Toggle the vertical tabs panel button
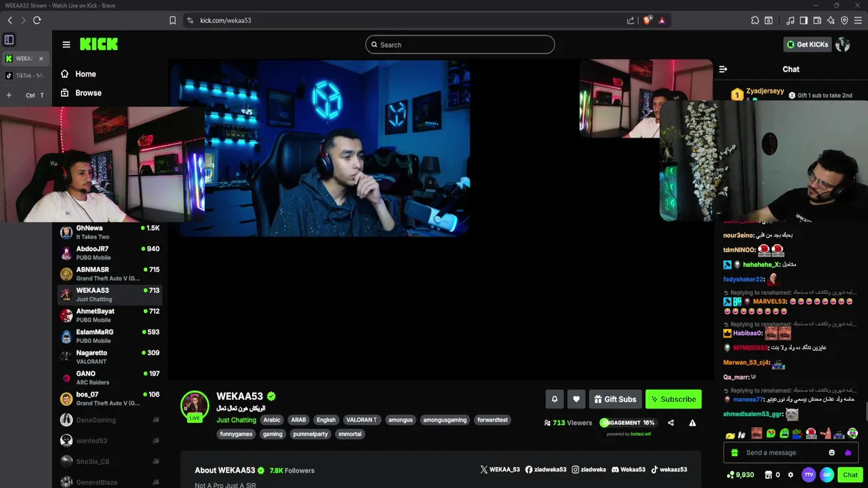The image size is (868, 488). 9,40
